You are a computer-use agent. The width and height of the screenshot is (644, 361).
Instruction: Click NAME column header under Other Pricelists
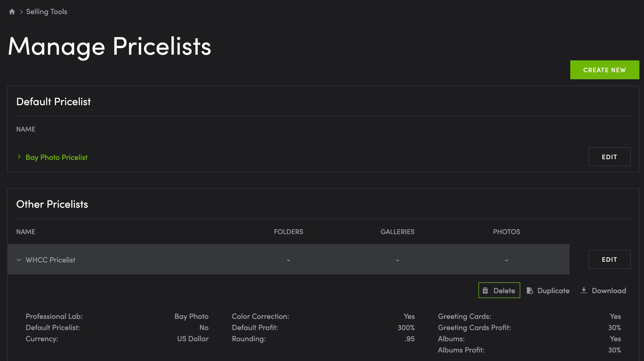click(26, 232)
